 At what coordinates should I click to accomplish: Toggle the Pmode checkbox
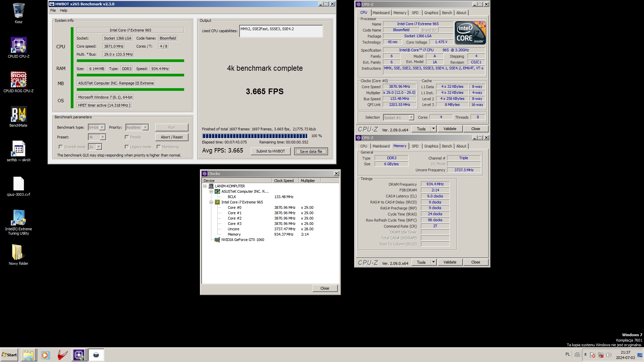(127, 137)
